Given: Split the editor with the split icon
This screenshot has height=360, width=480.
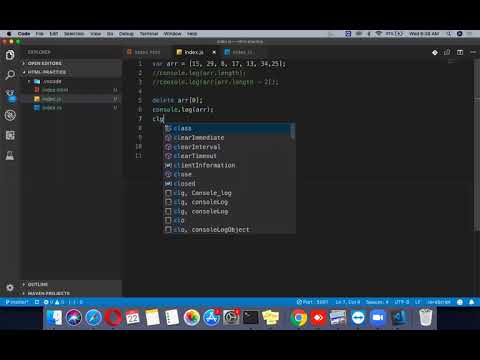Looking at the screenshot, I should point(460,52).
